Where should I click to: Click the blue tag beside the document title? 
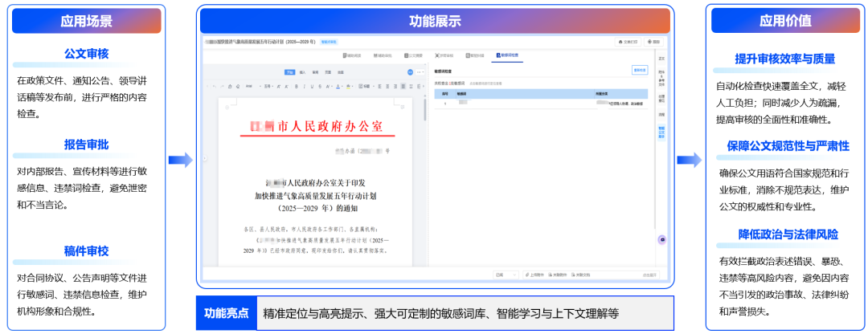coord(329,42)
